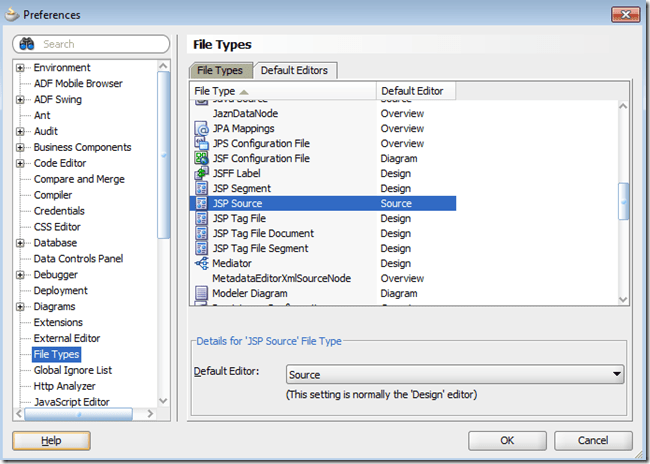
Task: Expand the Code Editor tree node
Action: point(21,163)
